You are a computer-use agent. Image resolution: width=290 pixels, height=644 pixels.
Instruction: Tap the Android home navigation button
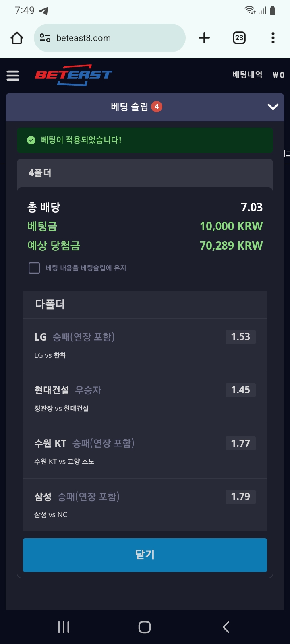click(145, 627)
